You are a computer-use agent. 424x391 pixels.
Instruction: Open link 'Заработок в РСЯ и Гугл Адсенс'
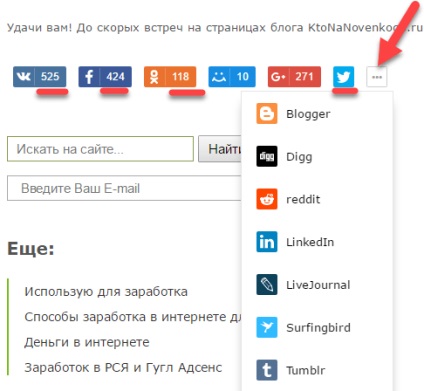click(123, 368)
